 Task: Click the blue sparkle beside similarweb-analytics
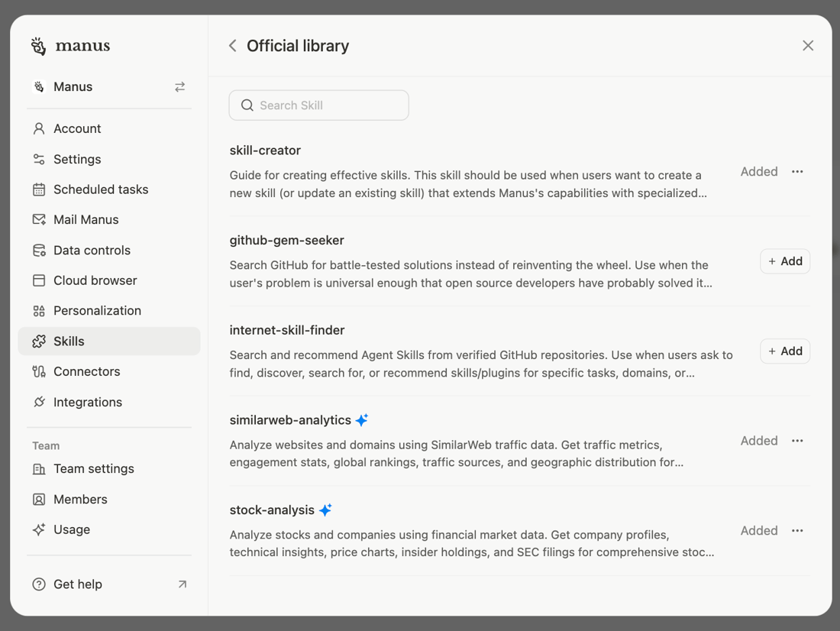pos(362,419)
